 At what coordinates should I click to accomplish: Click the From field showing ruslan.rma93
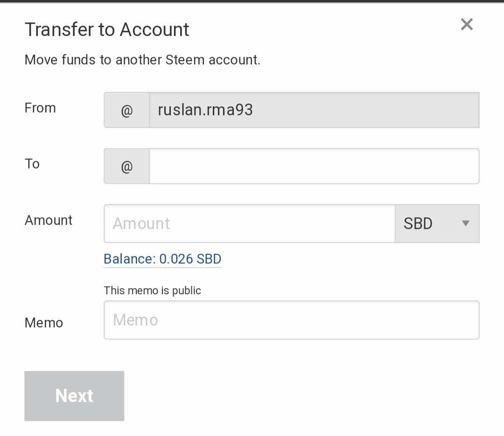[314, 110]
